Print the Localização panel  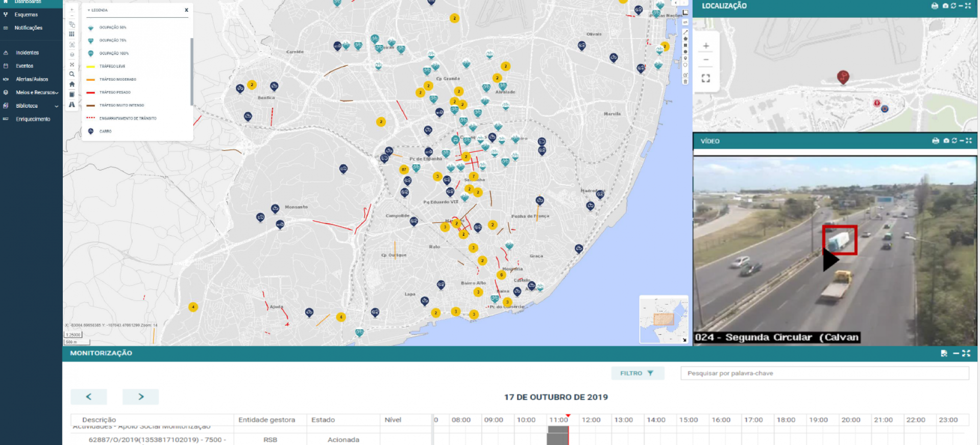coord(935,6)
